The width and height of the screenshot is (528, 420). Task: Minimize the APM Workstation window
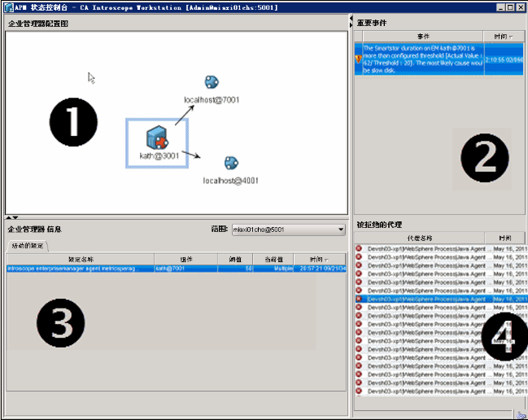coord(500,7)
